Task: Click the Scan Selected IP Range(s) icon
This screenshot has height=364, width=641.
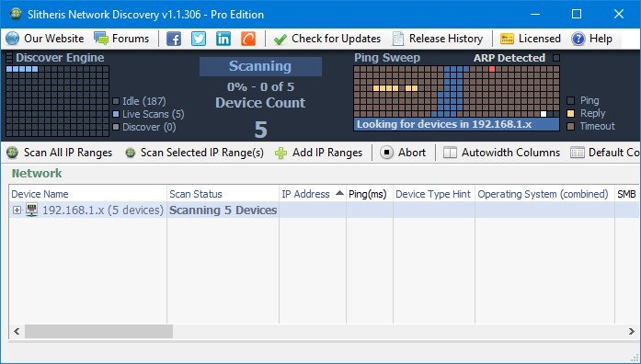Action: pos(131,154)
